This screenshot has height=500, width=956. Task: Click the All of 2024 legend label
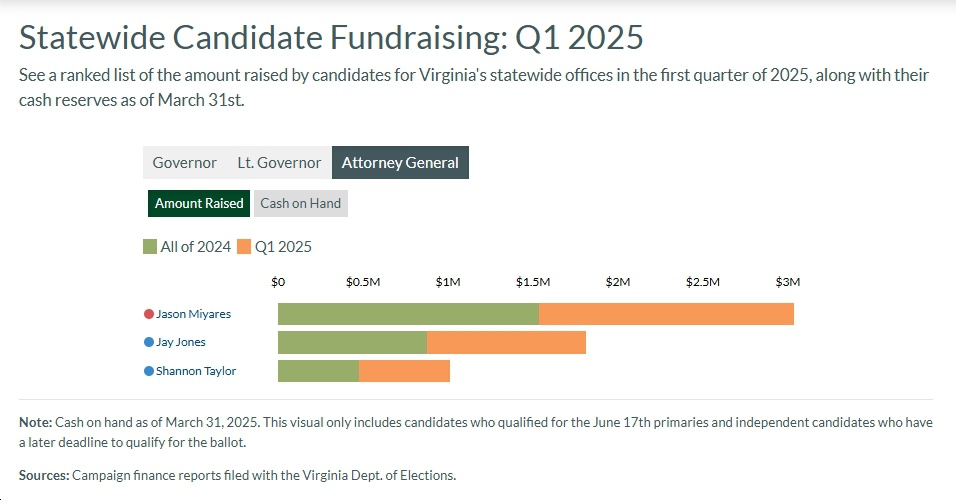point(195,246)
